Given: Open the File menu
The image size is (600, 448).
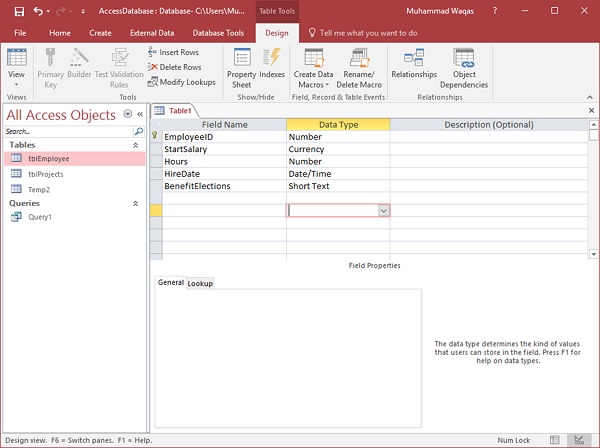Looking at the screenshot, I should tap(19, 33).
